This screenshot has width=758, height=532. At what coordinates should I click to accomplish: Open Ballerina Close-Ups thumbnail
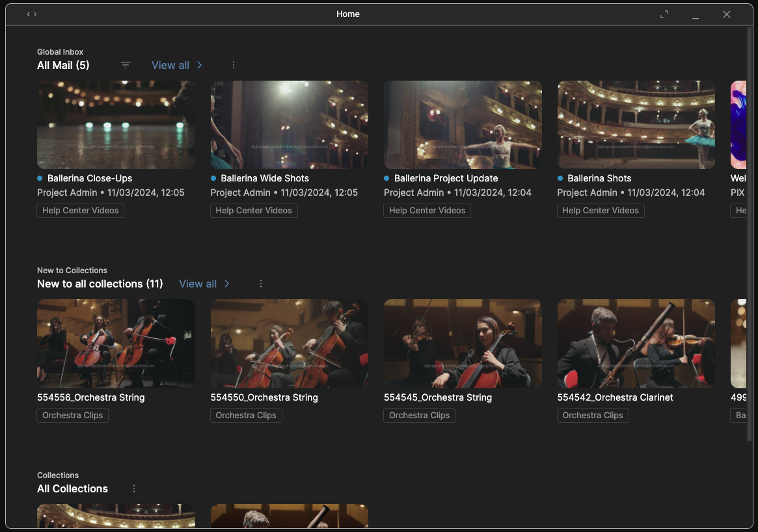[116, 125]
